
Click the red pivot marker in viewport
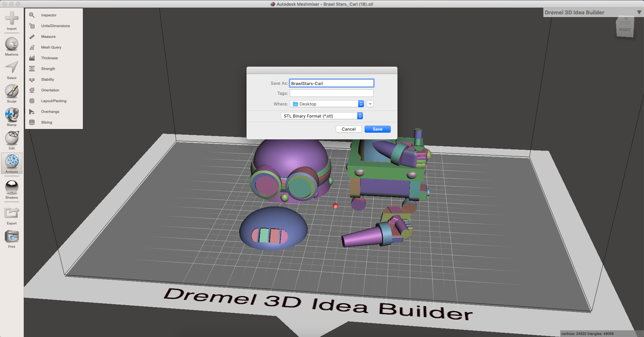(x=335, y=206)
